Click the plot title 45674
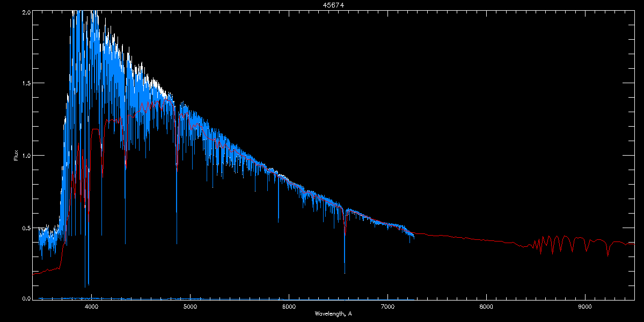 [322, 5]
